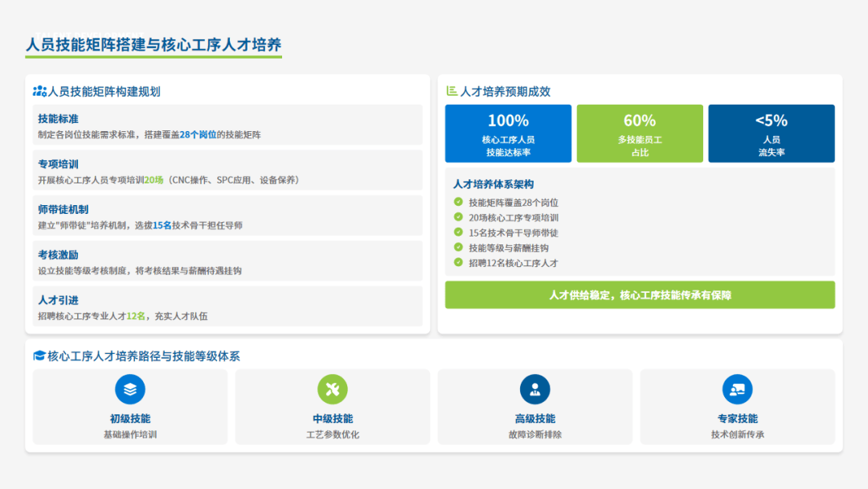Image resolution: width=868 pixels, height=489 pixels.
Task: Click the layered stack icon above 初级技能
Action: pyautogui.click(x=130, y=389)
